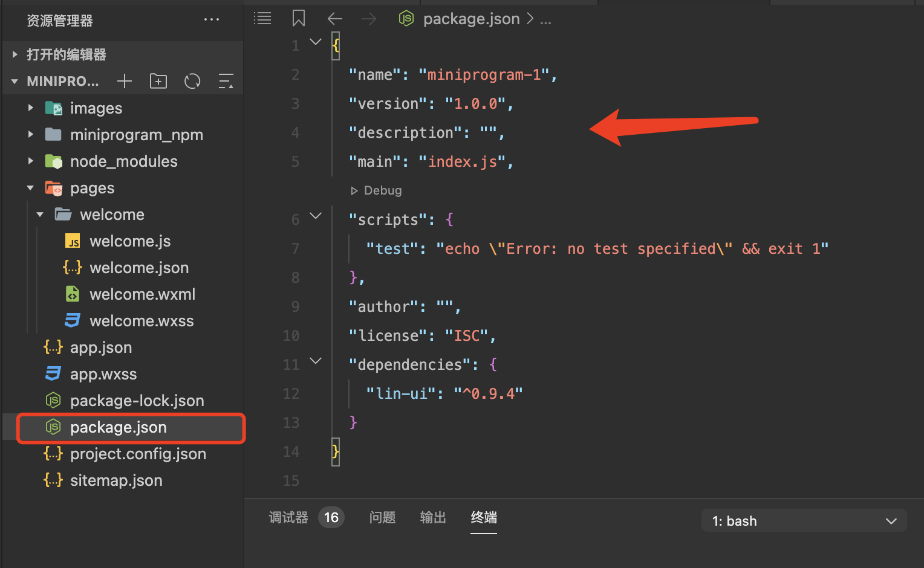924x568 pixels.
Task: Open project.config.json file
Action: tap(138, 454)
